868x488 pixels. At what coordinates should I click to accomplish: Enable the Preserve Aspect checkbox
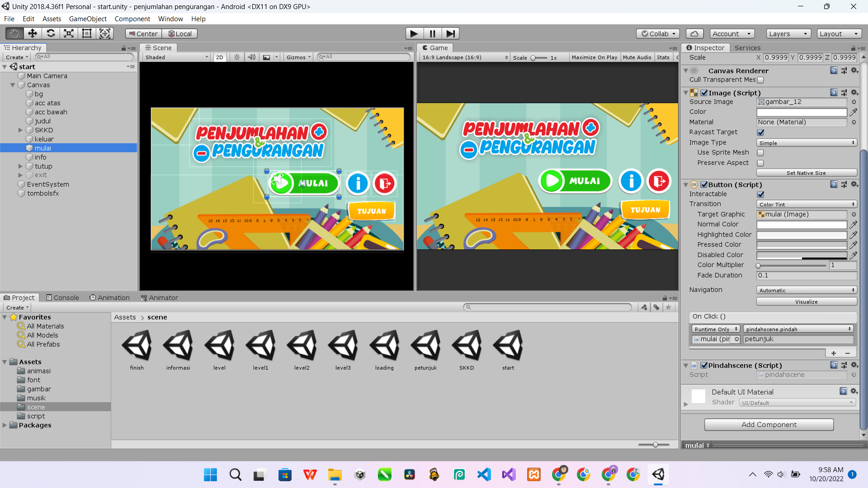point(760,163)
